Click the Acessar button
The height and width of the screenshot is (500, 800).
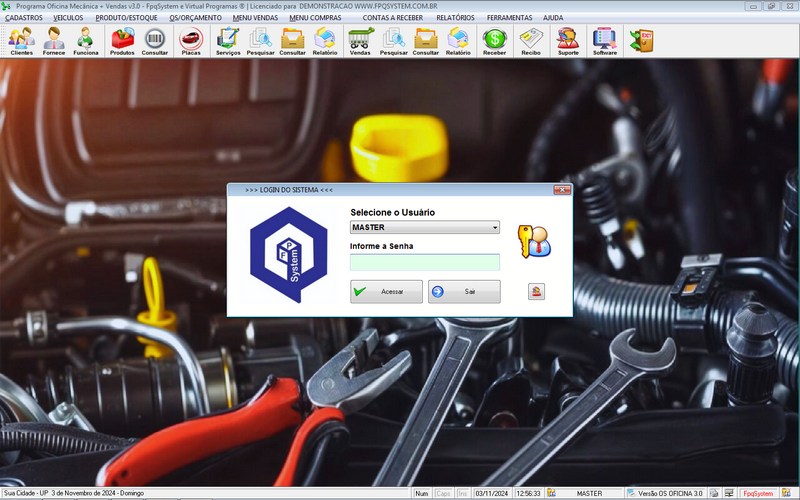pyautogui.click(x=386, y=291)
